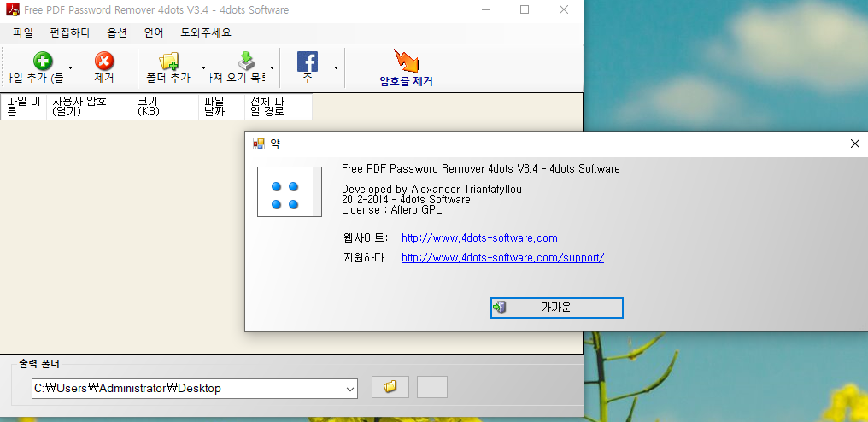This screenshot has width=868, height=422.
Task: Maximize the Free PDF Password Remover main window
Action: click(525, 9)
